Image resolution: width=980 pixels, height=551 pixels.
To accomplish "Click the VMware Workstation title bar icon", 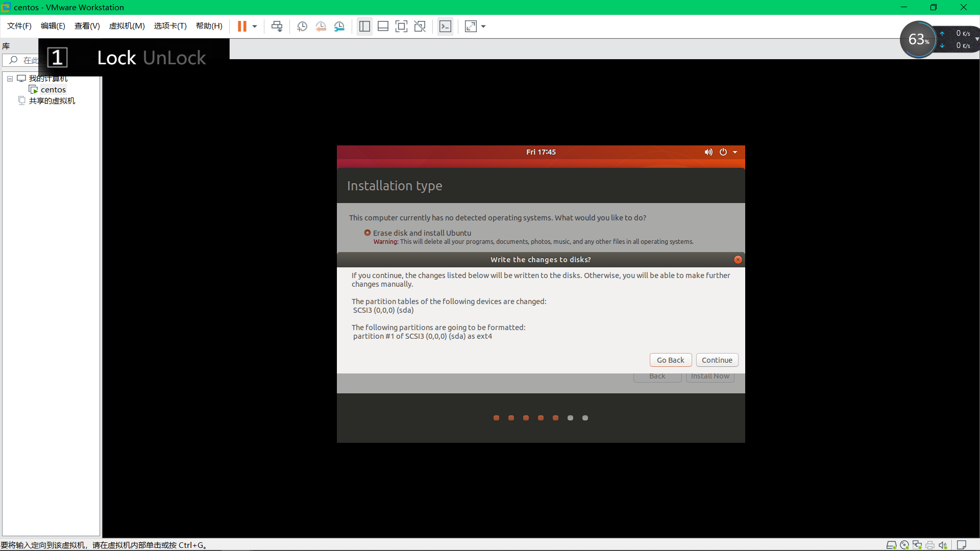I will coord(6,7).
